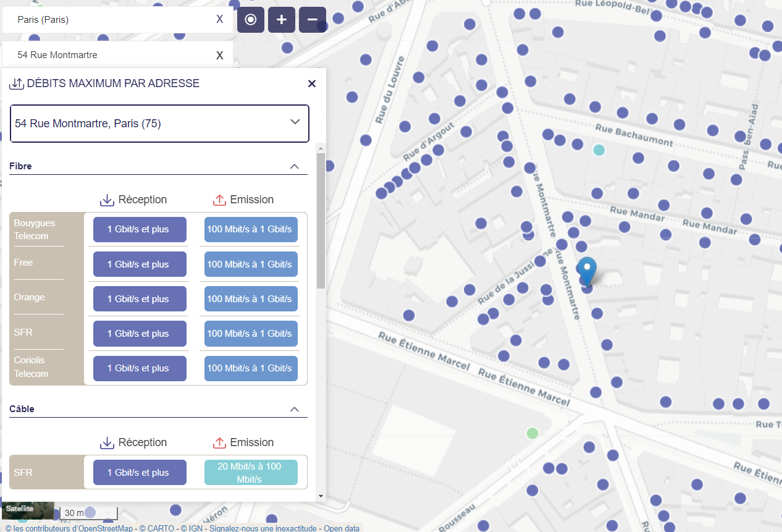The width and height of the screenshot is (782, 532).
Task: Click the upload/download icon beside panel title
Action: 17,83
